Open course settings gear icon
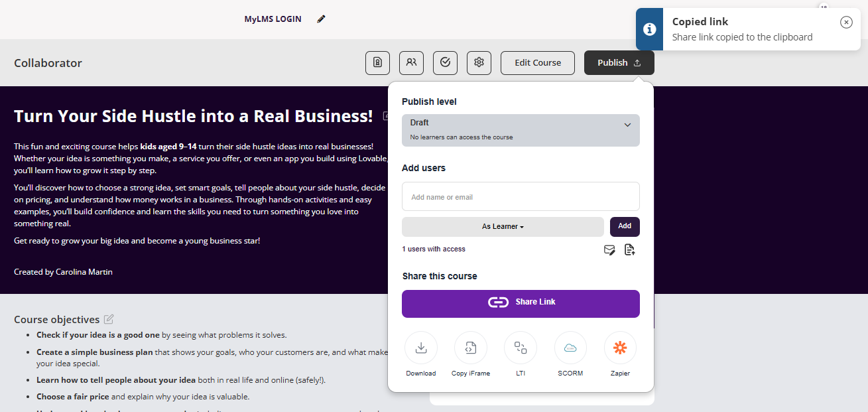This screenshot has height=412, width=868. 479,63
